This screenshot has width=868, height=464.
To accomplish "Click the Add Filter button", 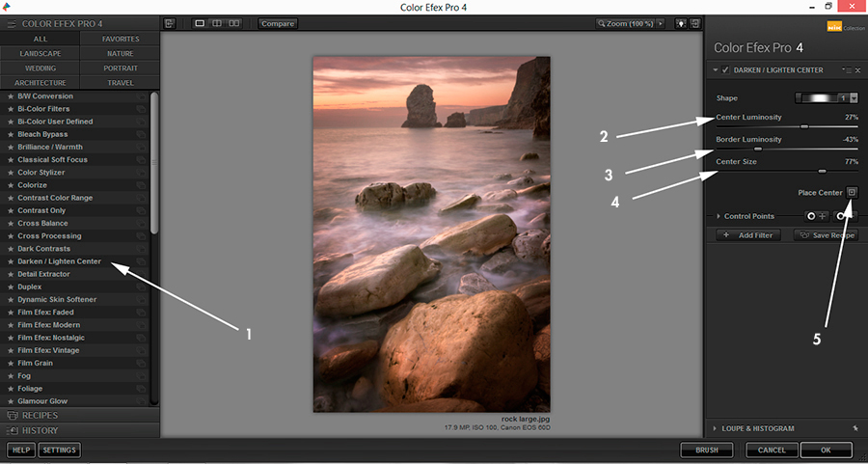I will (748, 235).
